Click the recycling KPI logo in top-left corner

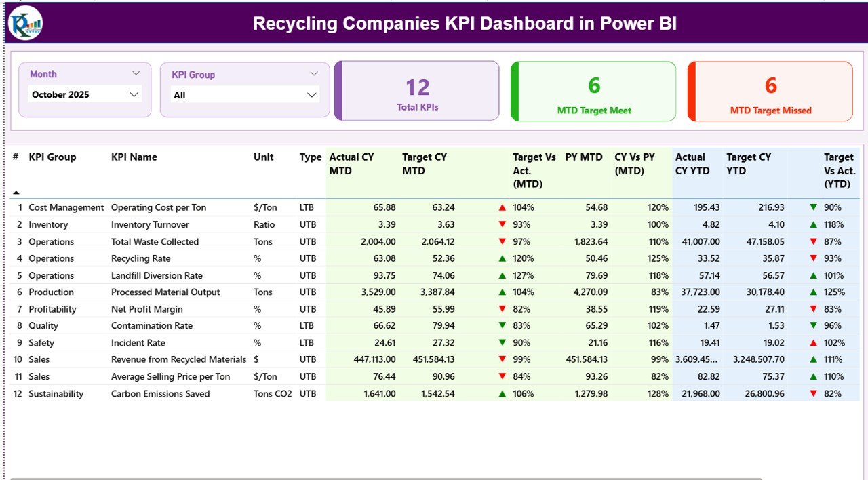[24, 22]
